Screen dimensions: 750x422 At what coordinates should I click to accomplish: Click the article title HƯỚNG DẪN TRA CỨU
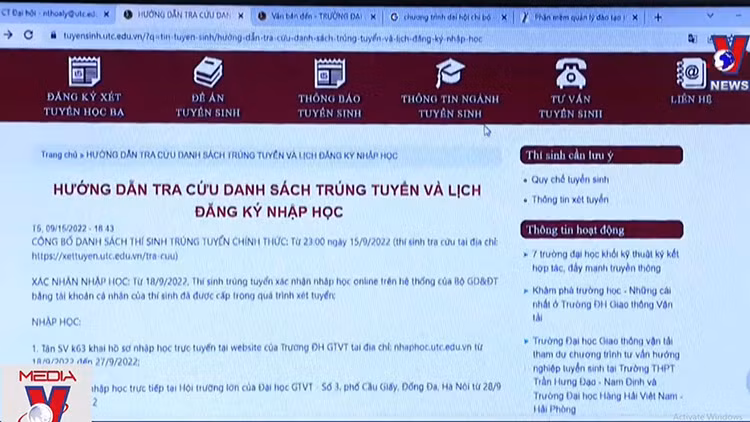click(x=268, y=200)
